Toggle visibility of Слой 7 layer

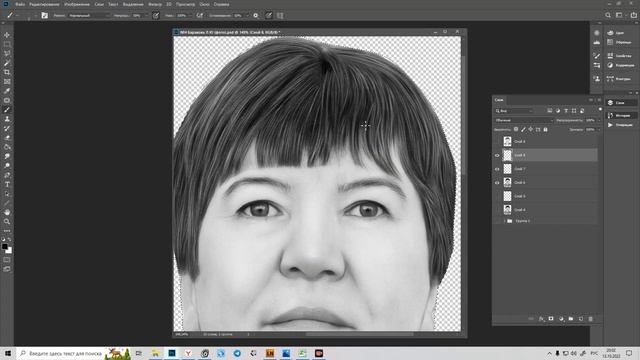[x=497, y=169]
